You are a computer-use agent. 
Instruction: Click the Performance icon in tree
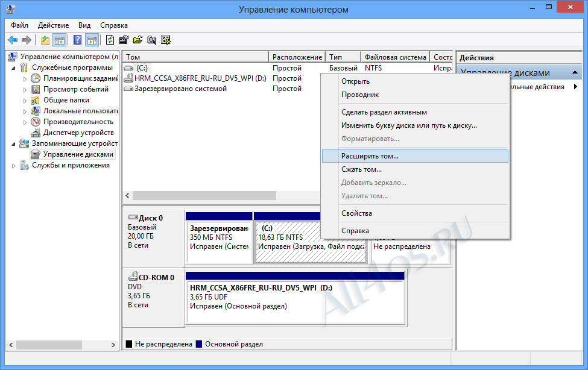(x=36, y=122)
